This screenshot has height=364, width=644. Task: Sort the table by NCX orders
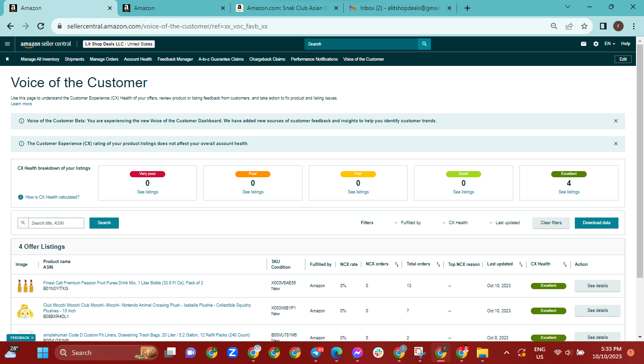coord(396,264)
